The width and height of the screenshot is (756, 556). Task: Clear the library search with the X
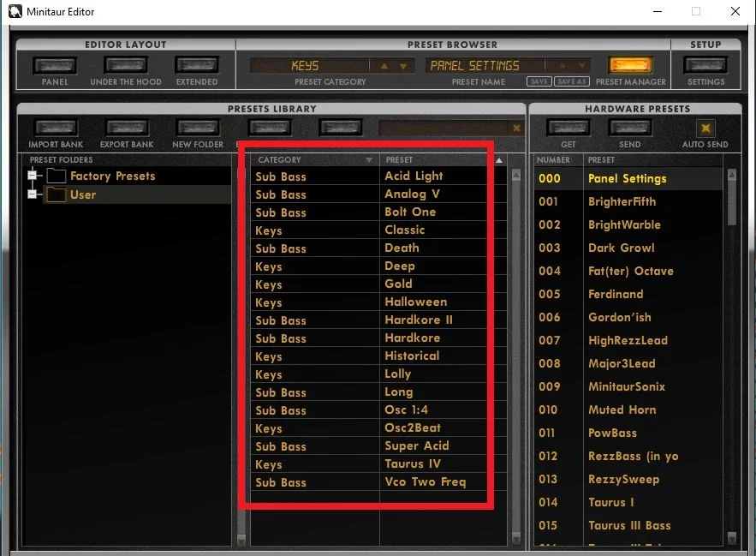click(x=516, y=128)
